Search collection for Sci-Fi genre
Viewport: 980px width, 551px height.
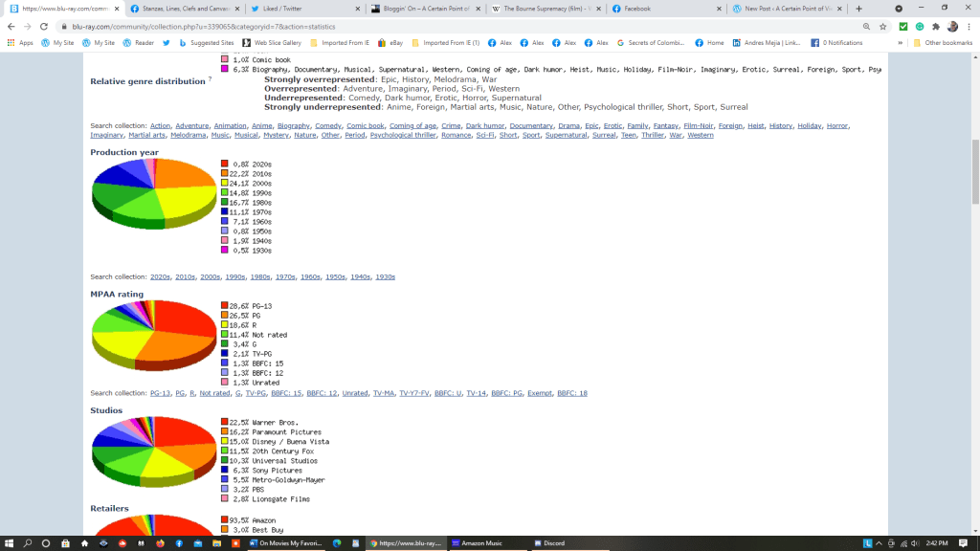pyautogui.click(x=486, y=136)
